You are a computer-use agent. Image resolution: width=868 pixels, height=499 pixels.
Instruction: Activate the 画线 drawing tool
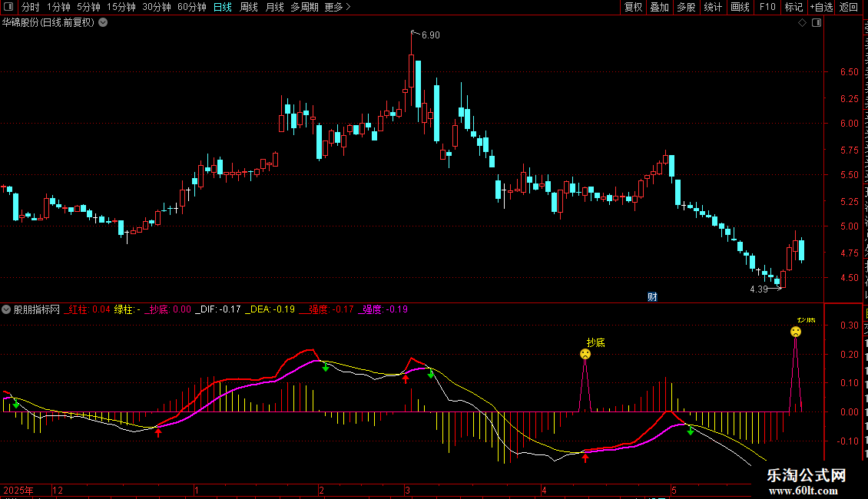coord(740,7)
